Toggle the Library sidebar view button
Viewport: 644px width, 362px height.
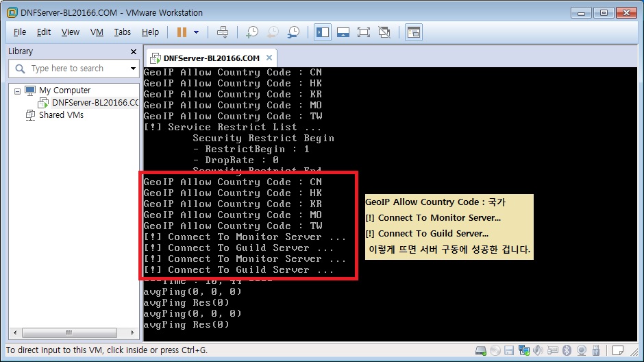(323, 32)
